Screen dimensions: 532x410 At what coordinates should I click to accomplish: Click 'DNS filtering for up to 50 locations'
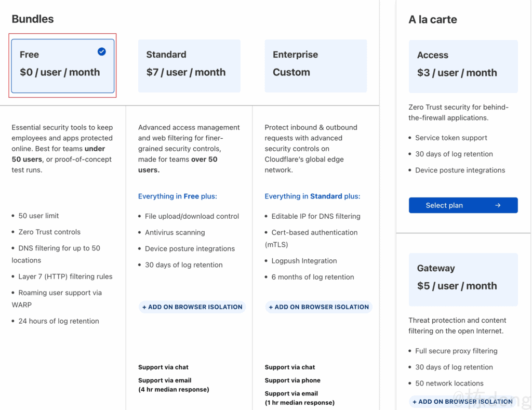pos(56,254)
